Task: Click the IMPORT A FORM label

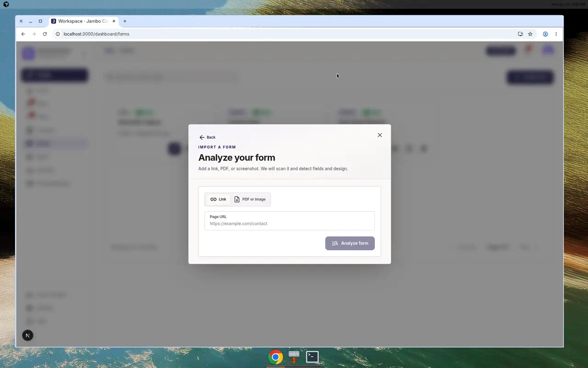Action: point(217,147)
